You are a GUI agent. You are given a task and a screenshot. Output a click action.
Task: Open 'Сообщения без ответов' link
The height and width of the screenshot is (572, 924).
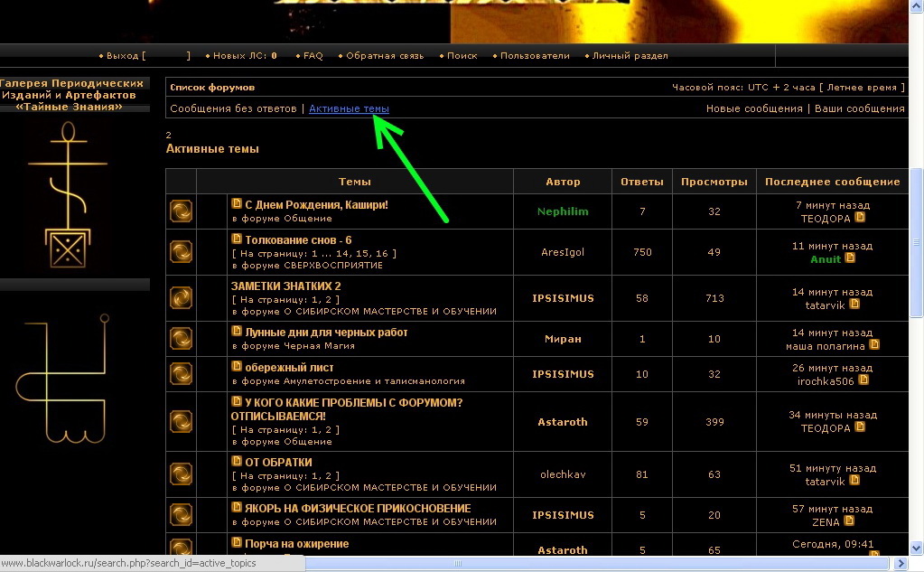233,108
